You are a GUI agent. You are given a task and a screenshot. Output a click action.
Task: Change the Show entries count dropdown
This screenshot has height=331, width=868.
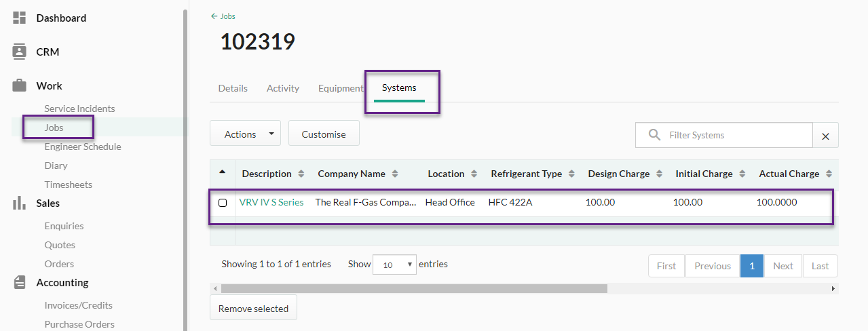[x=394, y=265]
